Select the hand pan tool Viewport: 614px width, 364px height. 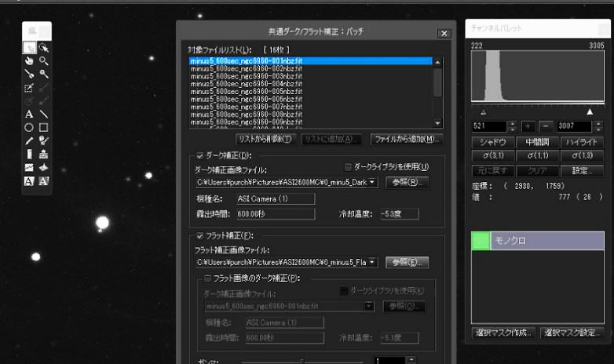click(29, 61)
